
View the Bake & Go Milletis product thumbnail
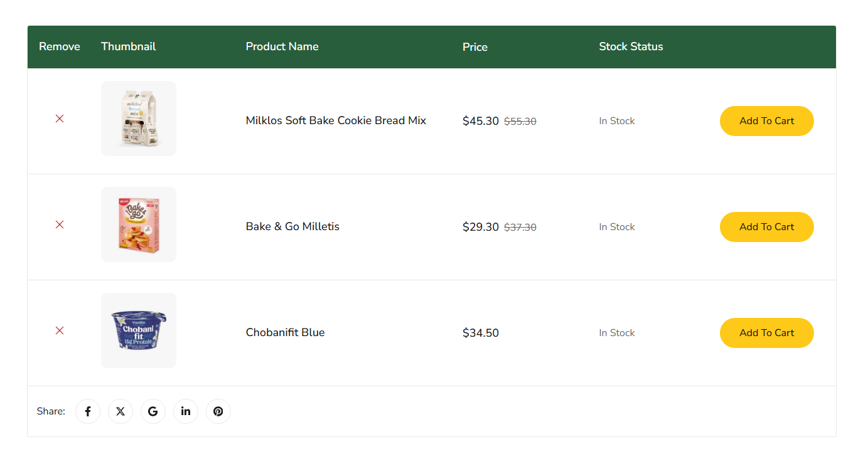pyautogui.click(x=139, y=224)
